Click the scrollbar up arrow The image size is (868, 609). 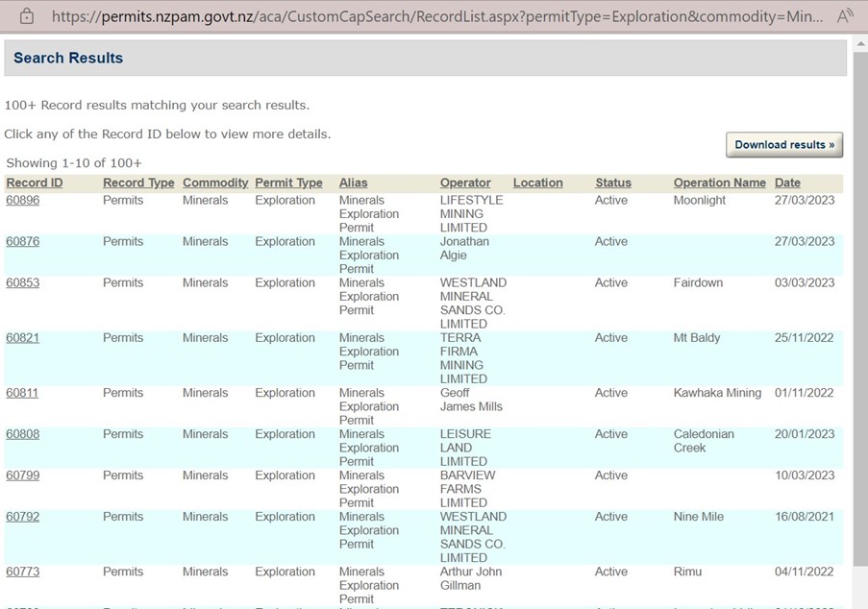[861, 43]
